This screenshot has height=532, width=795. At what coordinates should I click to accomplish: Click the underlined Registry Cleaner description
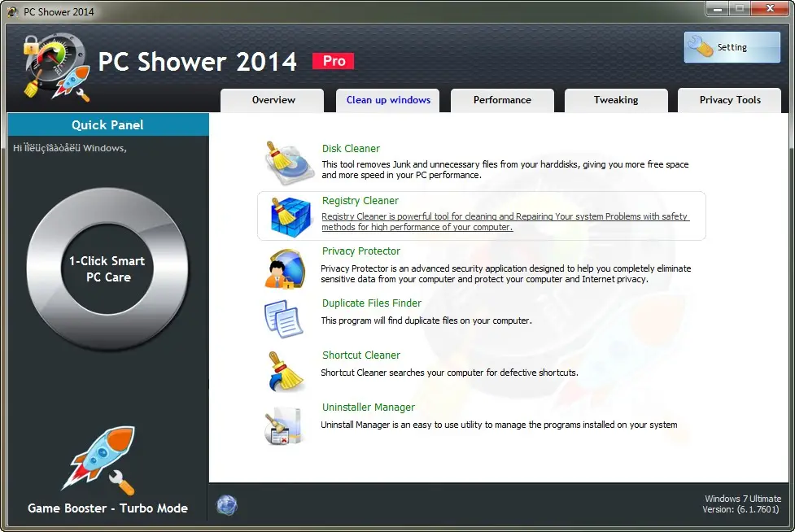point(505,222)
